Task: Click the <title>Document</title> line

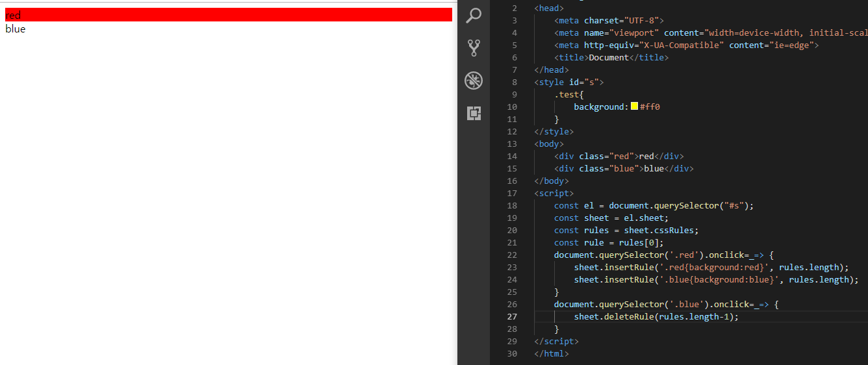Action: tap(611, 58)
